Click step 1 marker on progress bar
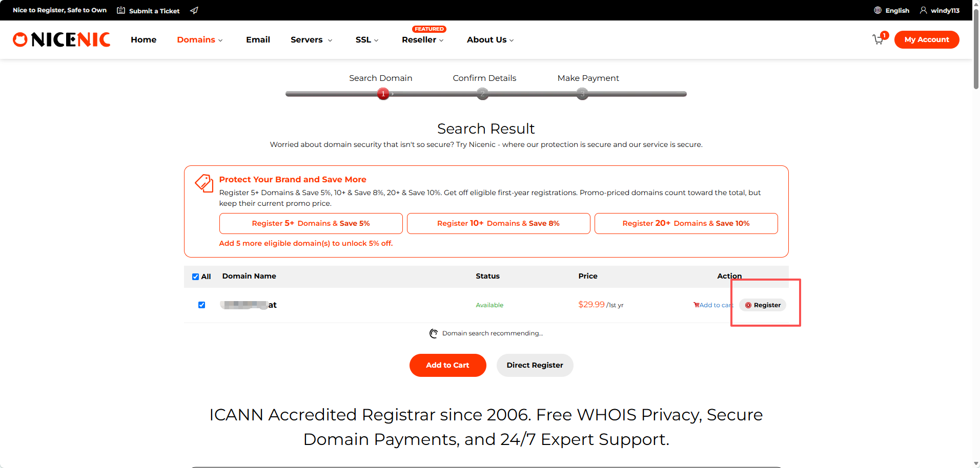980x468 pixels. pyautogui.click(x=383, y=94)
